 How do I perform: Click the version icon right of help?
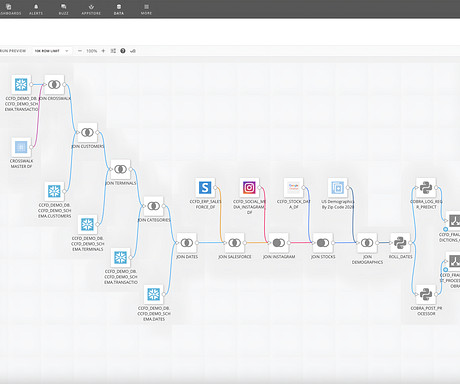pyautogui.click(x=133, y=51)
